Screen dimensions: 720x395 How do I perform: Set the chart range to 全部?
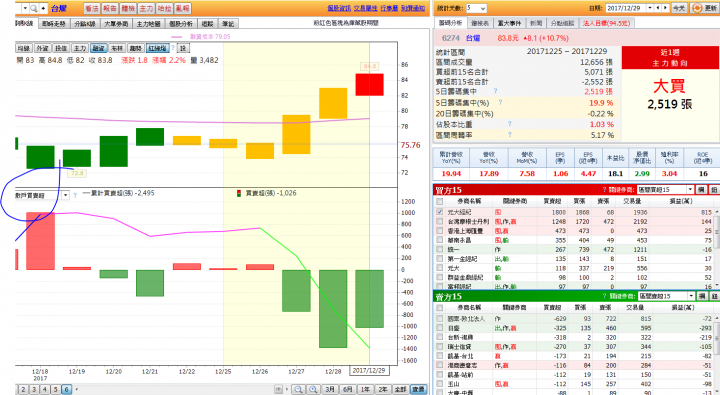coord(400,389)
